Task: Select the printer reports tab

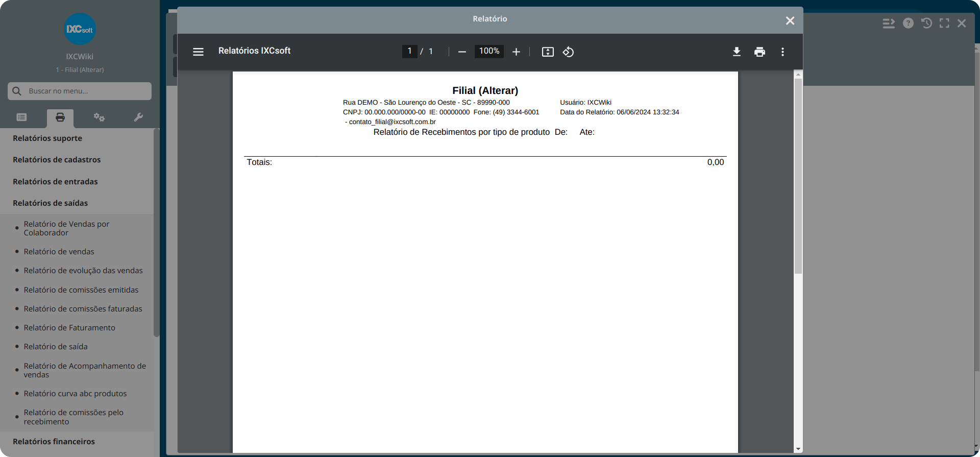Action: tap(60, 117)
